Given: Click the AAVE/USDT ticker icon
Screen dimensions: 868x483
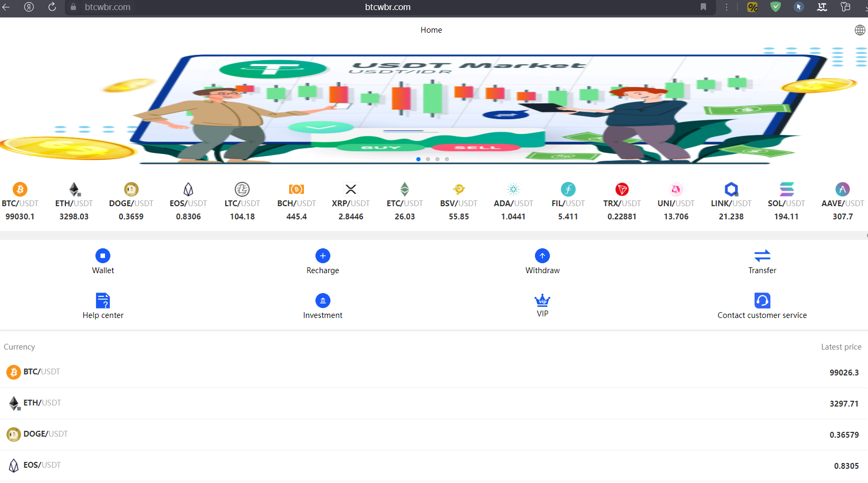Looking at the screenshot, I should tap(843, 189).
